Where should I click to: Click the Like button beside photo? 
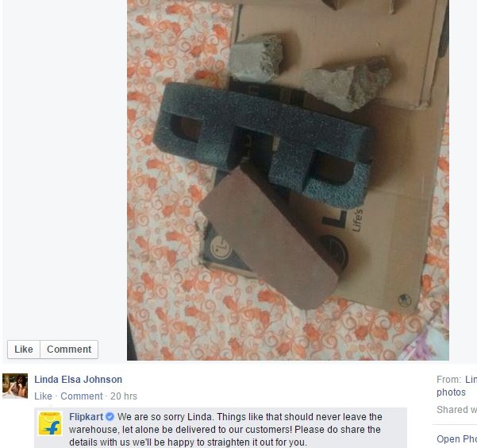coord(24,349)
